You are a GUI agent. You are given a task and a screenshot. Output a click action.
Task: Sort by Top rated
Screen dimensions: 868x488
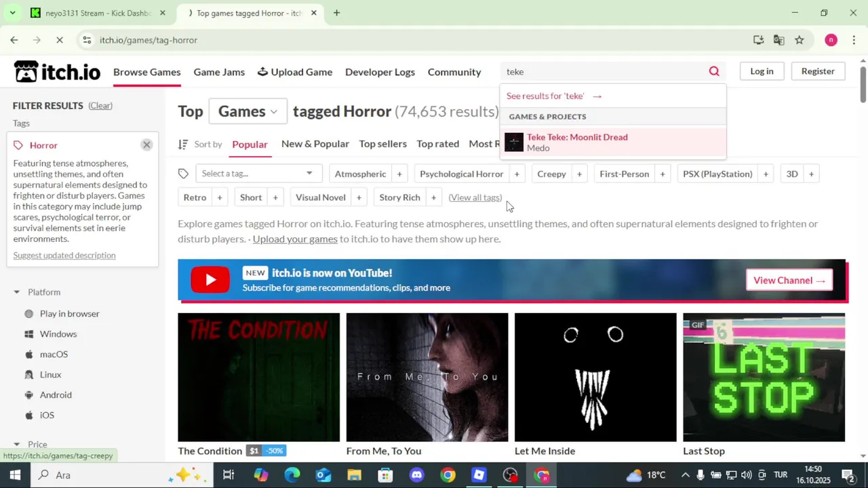438,144
